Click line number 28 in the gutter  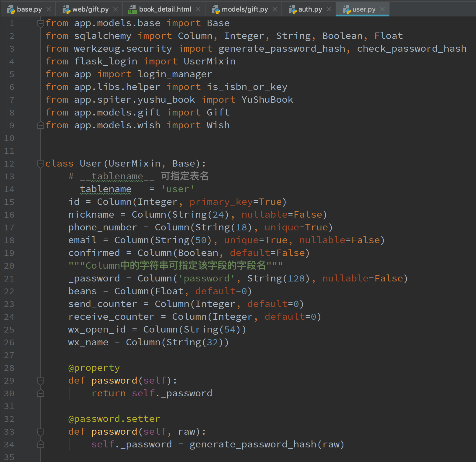[9, 368]
